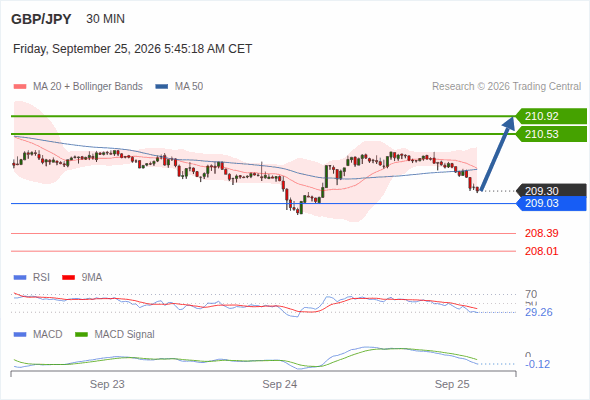The height and width of the screenshot is (400, 590).
Task: Click the RSI 29.26 value label
Action: [x=539, y=312]
